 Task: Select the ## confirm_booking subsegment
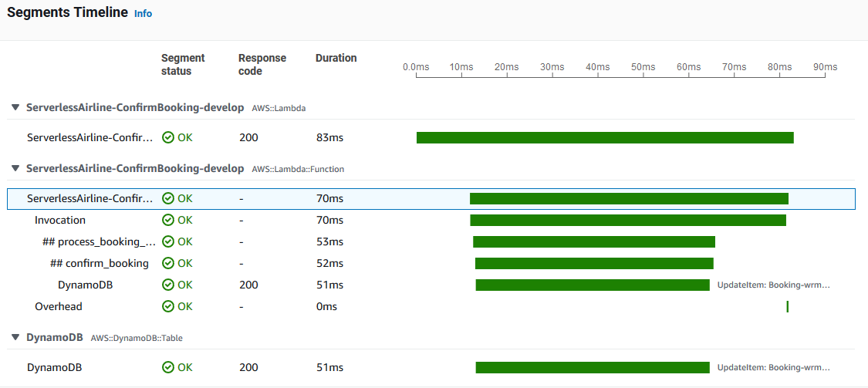click(x=99, y=263)
